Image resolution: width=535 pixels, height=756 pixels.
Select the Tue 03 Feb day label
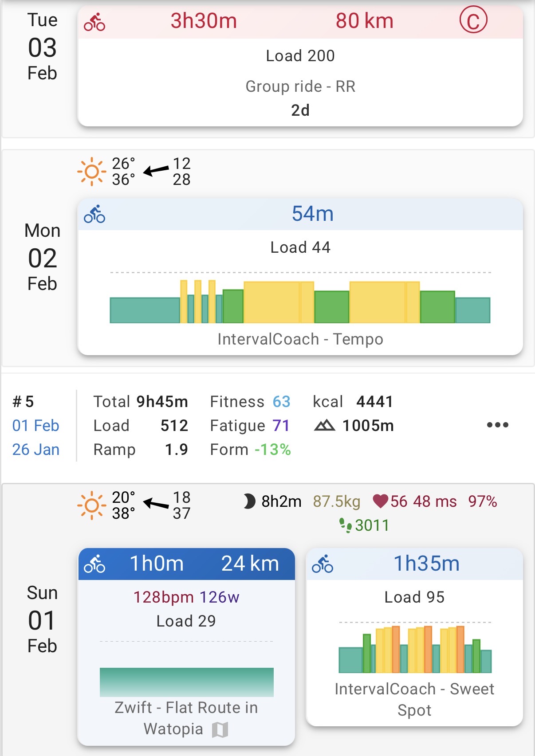click(x=42, y=47)
